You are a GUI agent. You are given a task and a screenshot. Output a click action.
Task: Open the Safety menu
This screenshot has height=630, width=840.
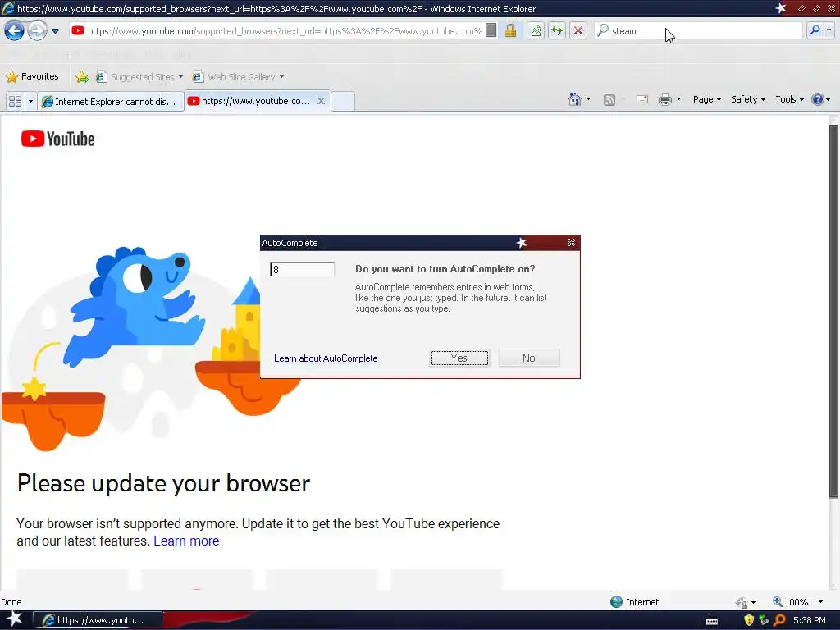(748, 99)
